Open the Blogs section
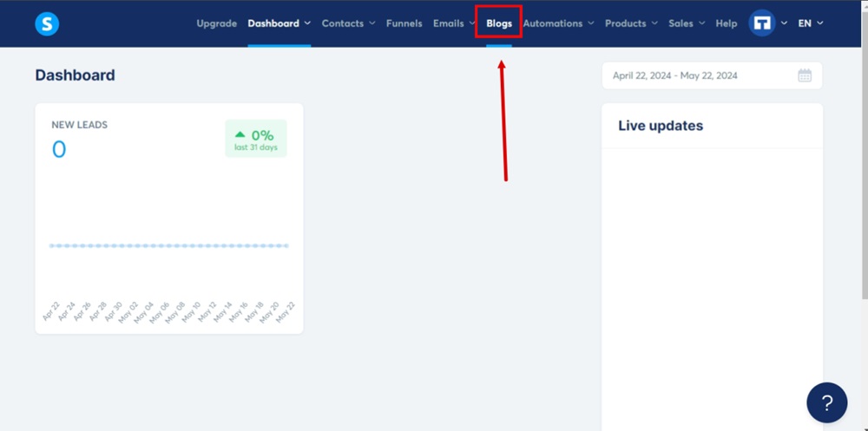868x431 pixels. [x=499, y=23]
